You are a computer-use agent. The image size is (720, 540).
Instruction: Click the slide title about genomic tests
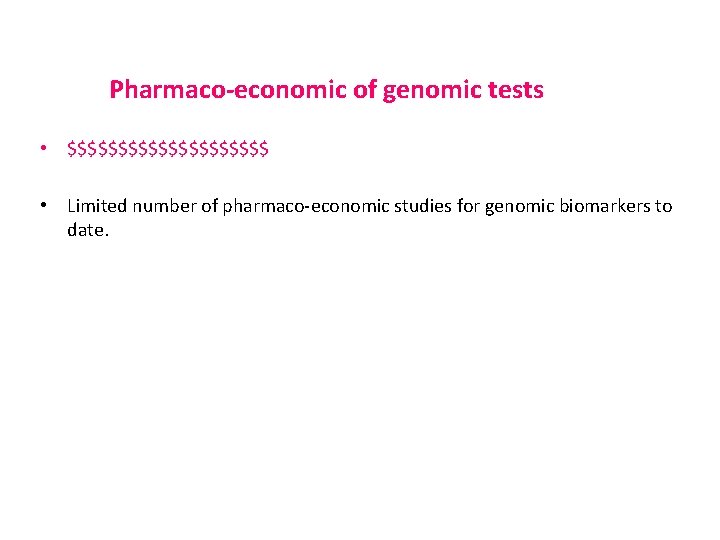[326, 90]
